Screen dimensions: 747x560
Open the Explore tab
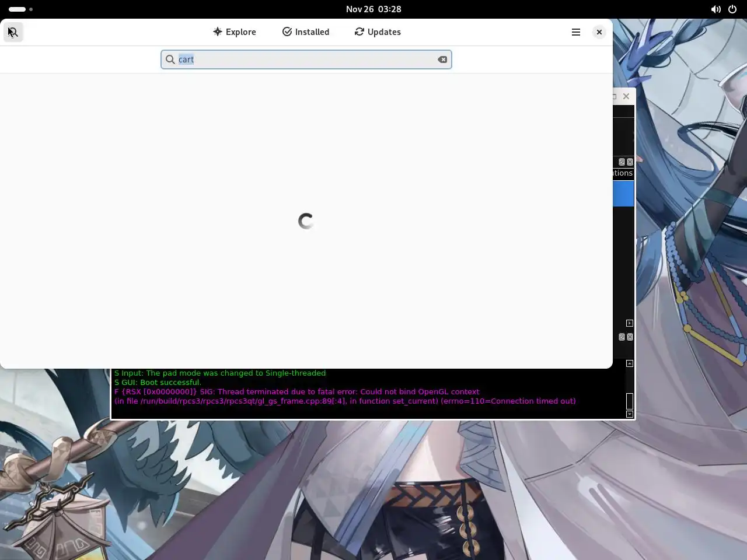tap(234, 32)
